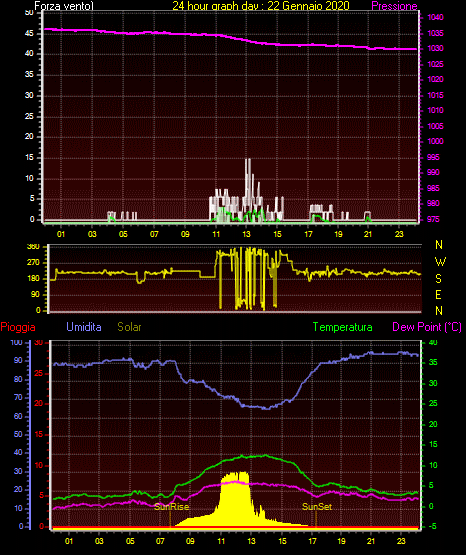This screenshot has height=555, width=466.
Task: Click the Pressione legend label
Action: [x=394, y=6]
